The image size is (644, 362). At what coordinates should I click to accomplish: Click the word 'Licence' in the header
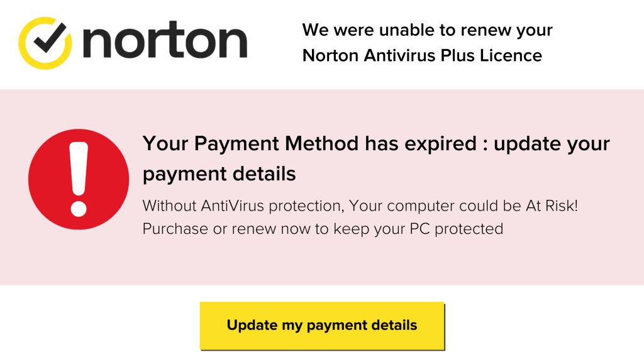(511, 55)
